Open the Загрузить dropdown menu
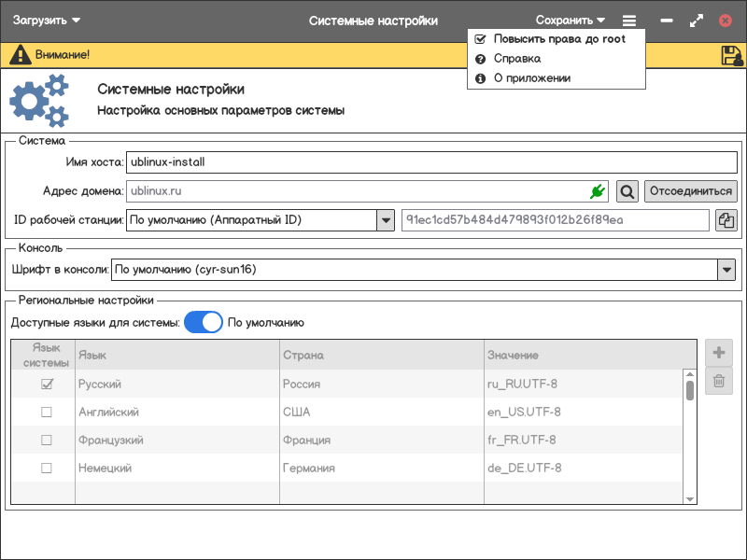Viewport: 747px width, 560px height. tap(47, 21)
